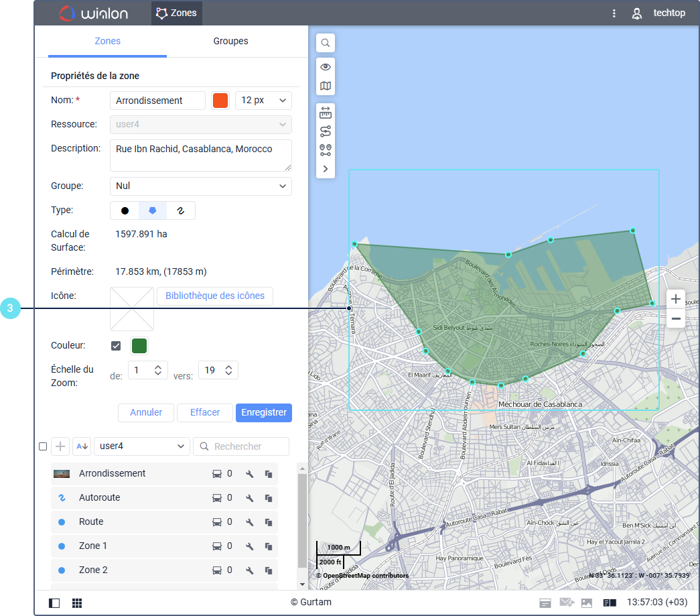Toggle the Couleur checkbox
The image size is (700, 616).
click(116, 346)
